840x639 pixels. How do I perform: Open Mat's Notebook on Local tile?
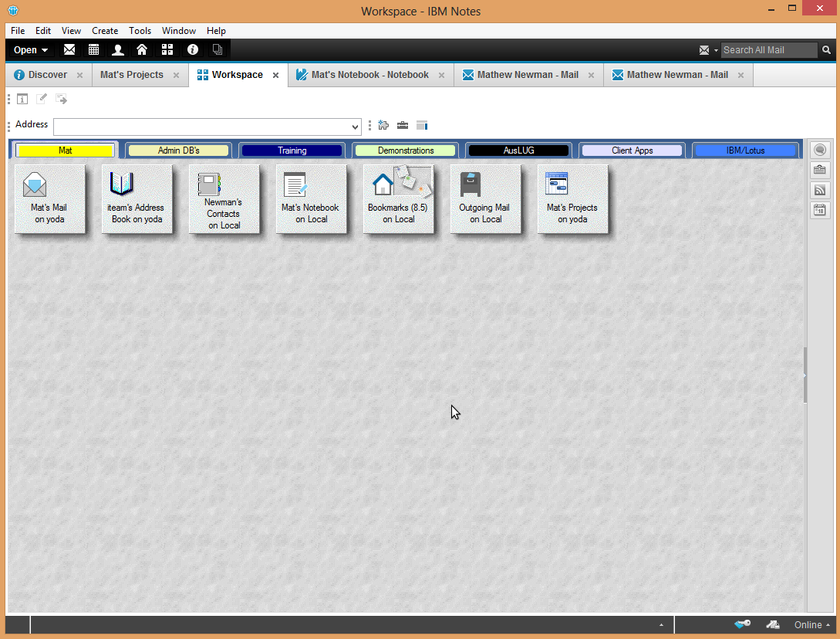click(x=312, y=199)
